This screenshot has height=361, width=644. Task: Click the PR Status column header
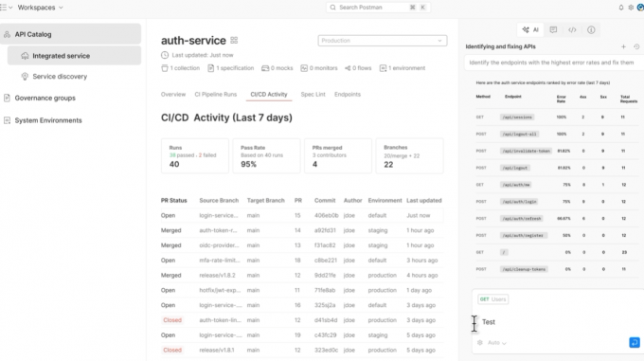pos(173,201)
